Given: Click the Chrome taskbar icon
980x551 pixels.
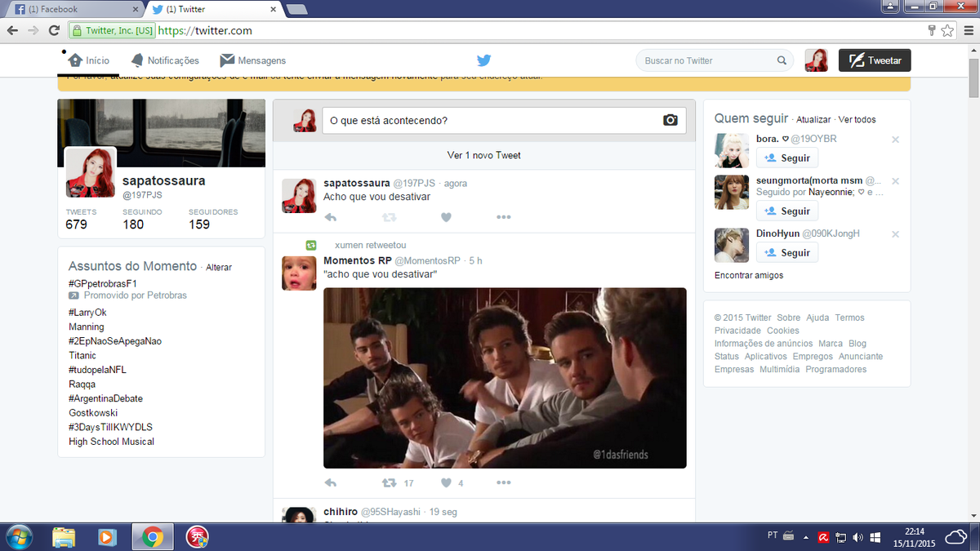Looking at the screenshot, I should pyautogui.click(x=151, y=537).
